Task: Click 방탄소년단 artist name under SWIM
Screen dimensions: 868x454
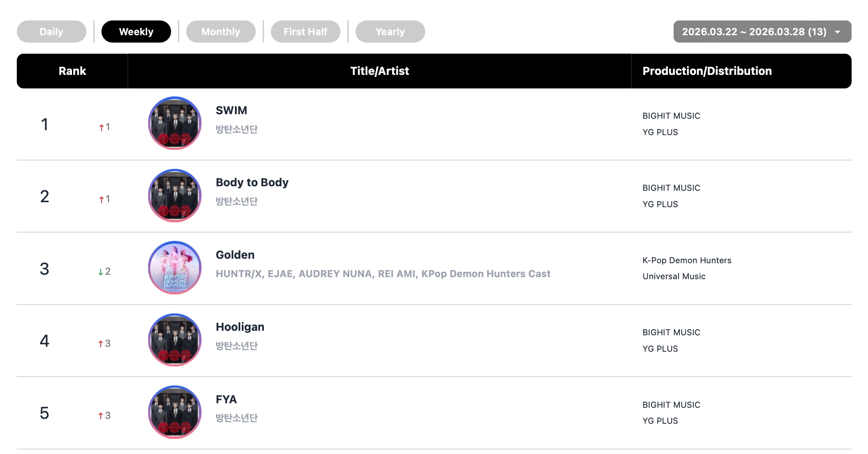Action: 237,129
